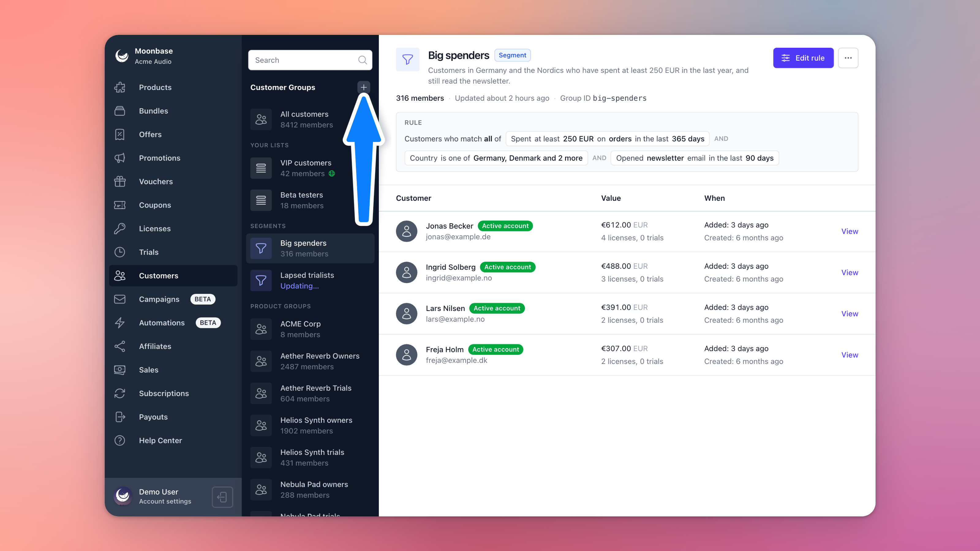Select the Helios Synth owners group
The height and width of the screenshot is (551, 980).
coord(310,425)
